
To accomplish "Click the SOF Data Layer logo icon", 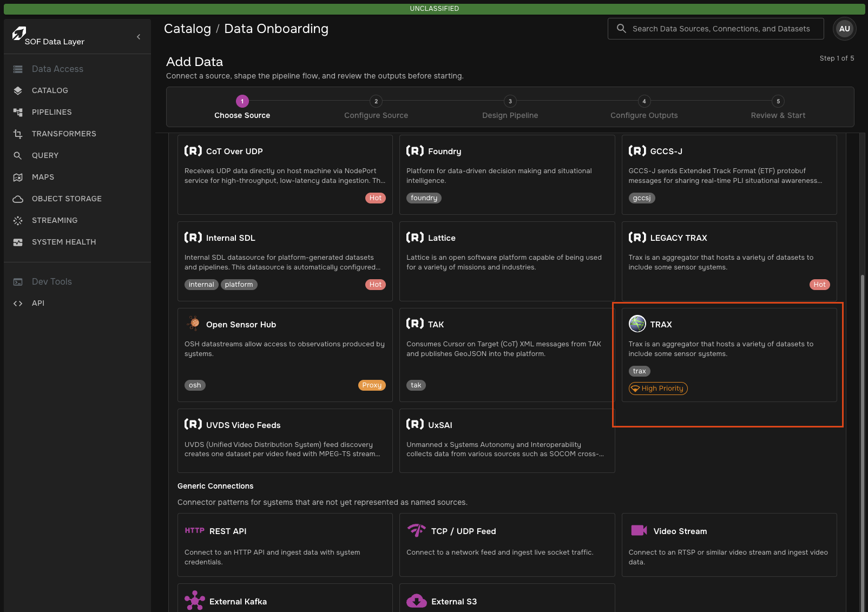I will pos(19,34).
